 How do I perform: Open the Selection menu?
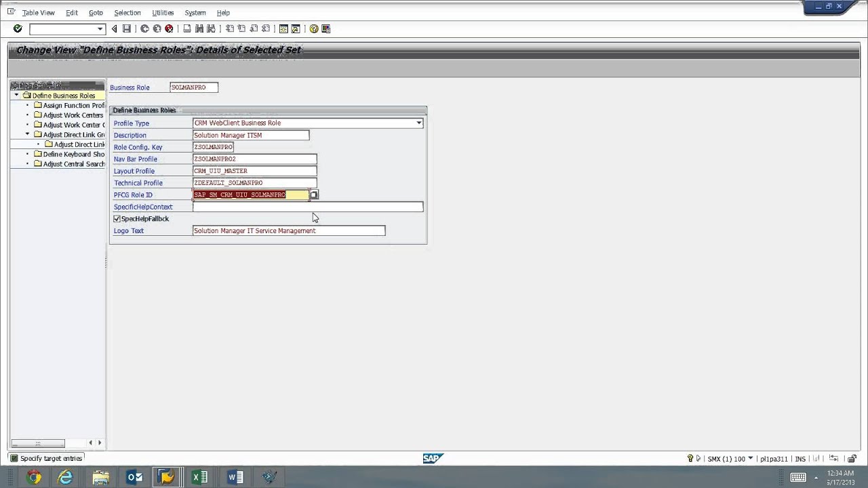click(x=127, y=12)
